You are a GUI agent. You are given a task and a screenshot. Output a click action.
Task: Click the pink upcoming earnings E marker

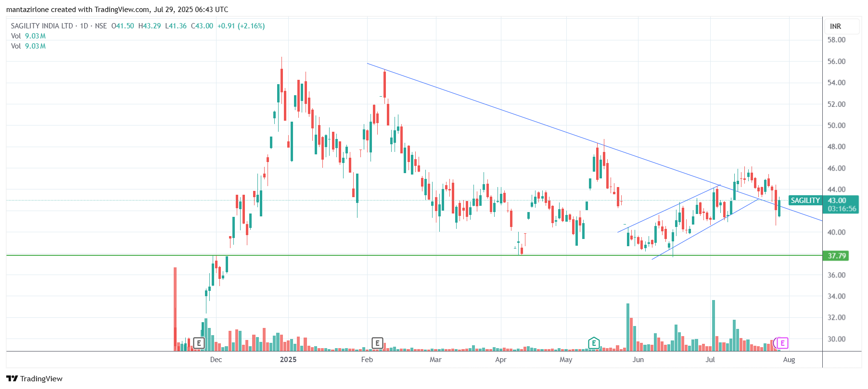pyautogui.click(x=782, y=343)
